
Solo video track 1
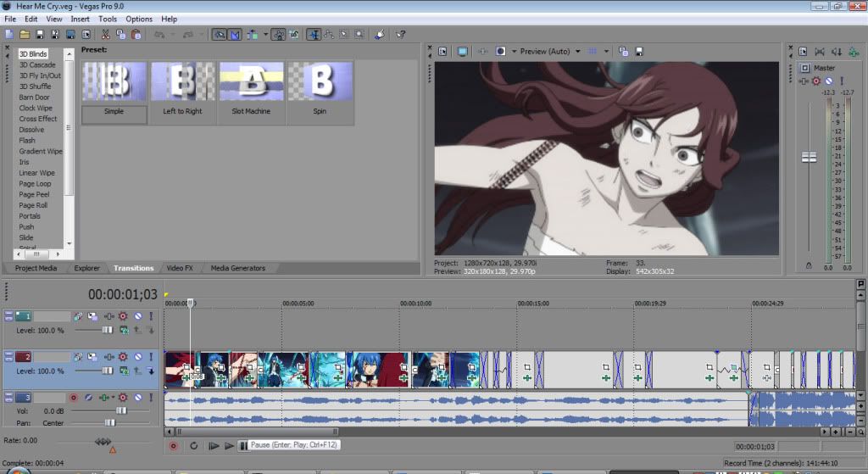(x=152, y=316)
